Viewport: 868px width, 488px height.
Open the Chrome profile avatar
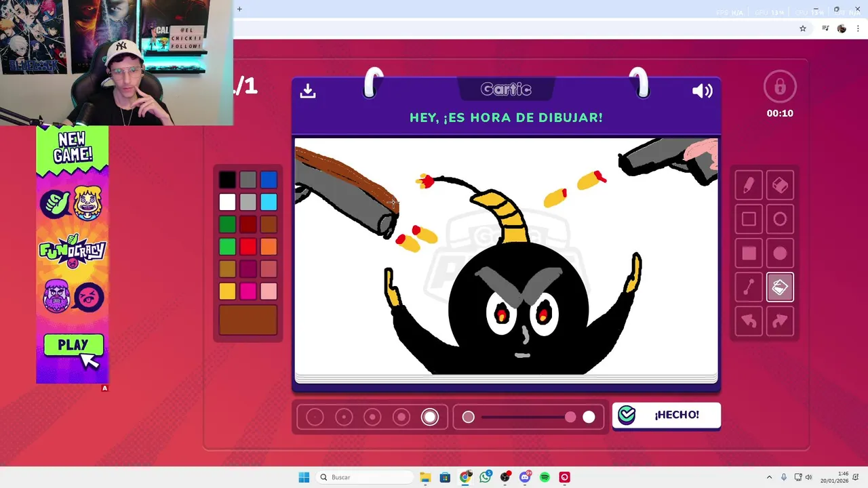(x=842, y=28)
